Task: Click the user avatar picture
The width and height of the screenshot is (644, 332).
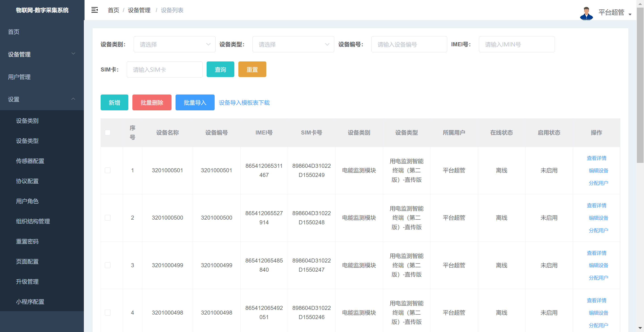Action: [x=586, y=13]
